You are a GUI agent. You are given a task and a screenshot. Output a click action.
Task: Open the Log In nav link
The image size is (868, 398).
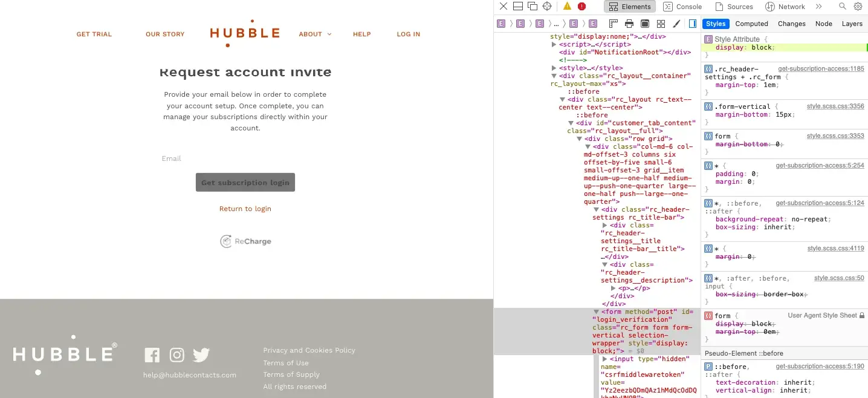coord(409,34)
